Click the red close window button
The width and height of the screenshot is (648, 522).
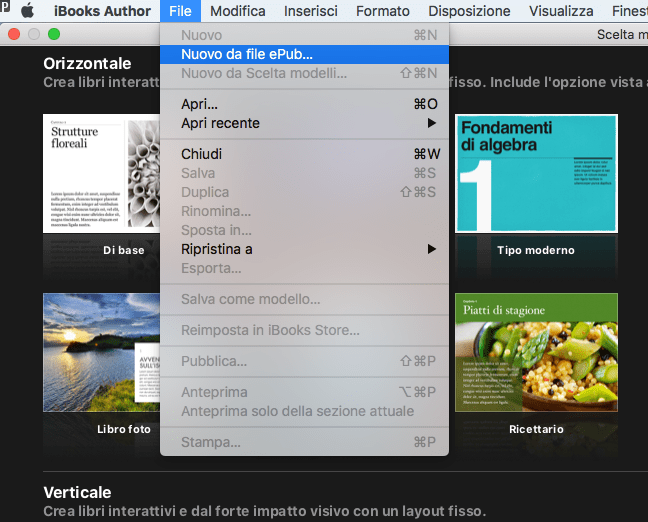tap(14, 34)
